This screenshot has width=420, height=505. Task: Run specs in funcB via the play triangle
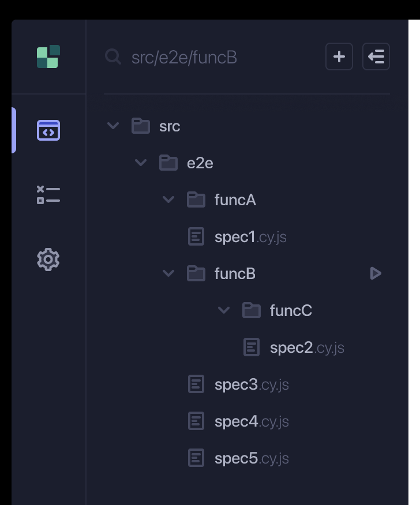click(376, 273)
